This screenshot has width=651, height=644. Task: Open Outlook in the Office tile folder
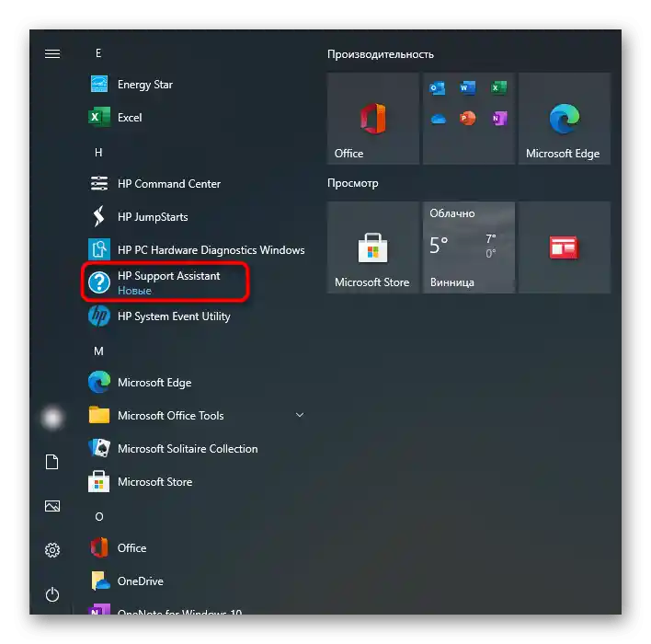(438, 88)
